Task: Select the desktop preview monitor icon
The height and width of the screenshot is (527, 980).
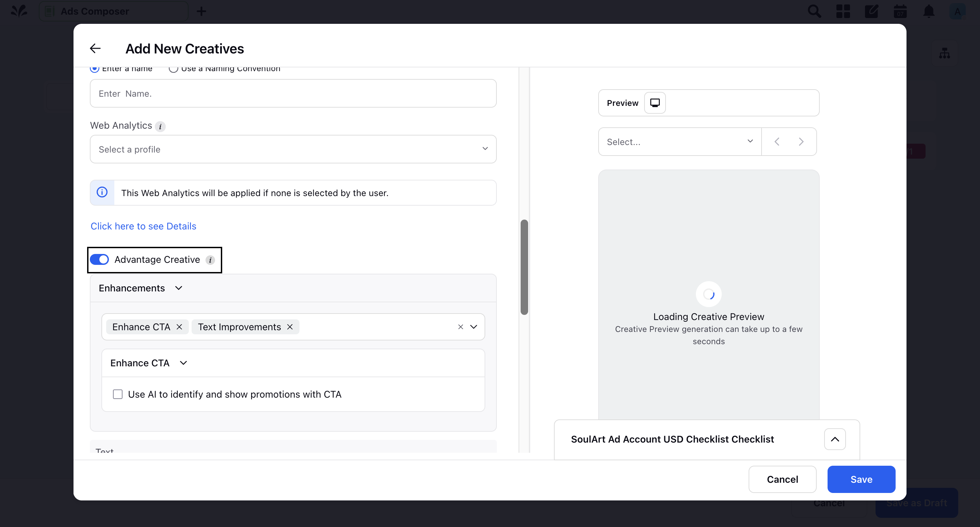Action: 655,103
